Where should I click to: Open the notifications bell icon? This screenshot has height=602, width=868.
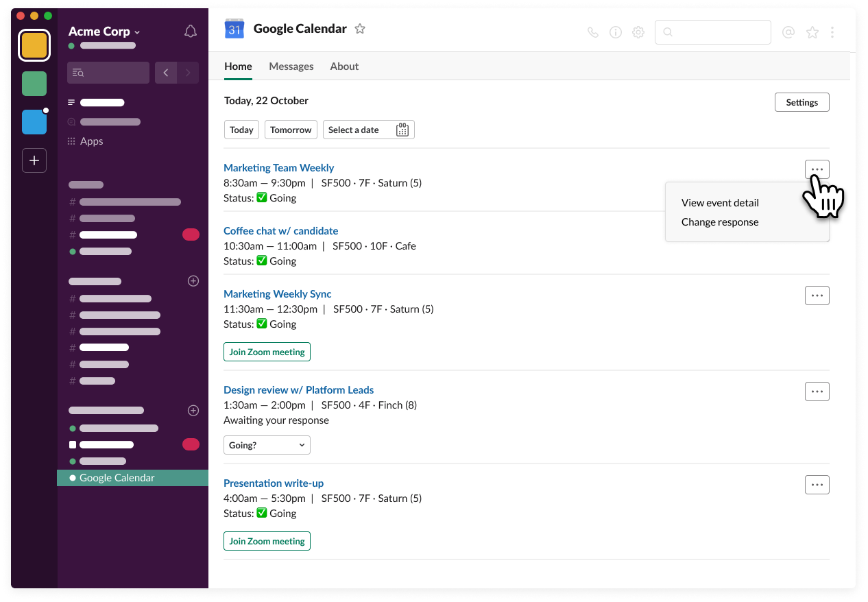click(191, 32)
